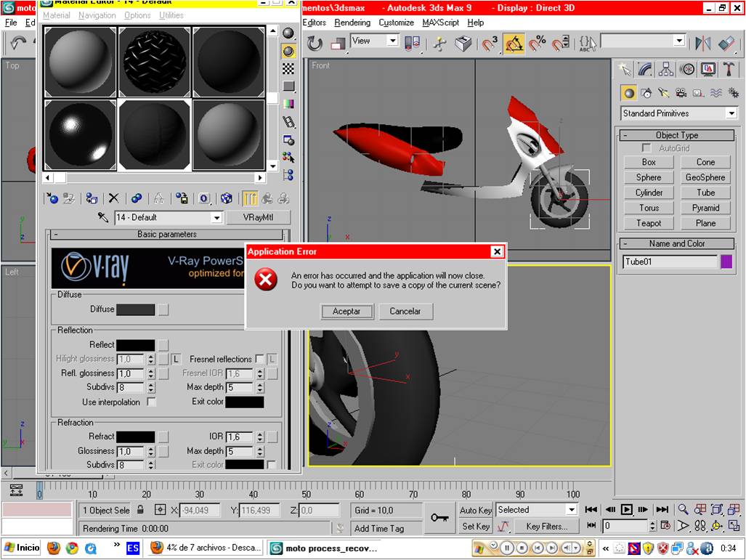746x560 pixels.
Task: Collapse the Name and Color rollout
Action: pyautogui.click(x=677, y=243)
